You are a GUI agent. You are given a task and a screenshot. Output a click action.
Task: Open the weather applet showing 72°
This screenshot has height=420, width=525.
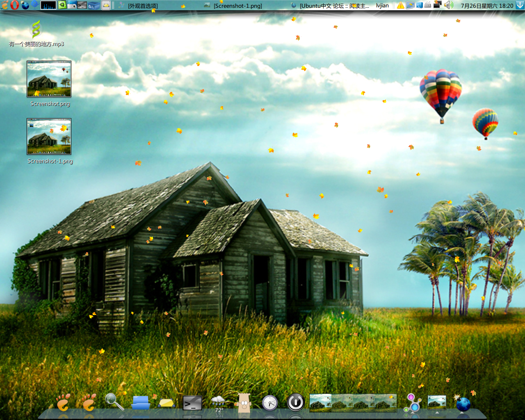[218, 404]
